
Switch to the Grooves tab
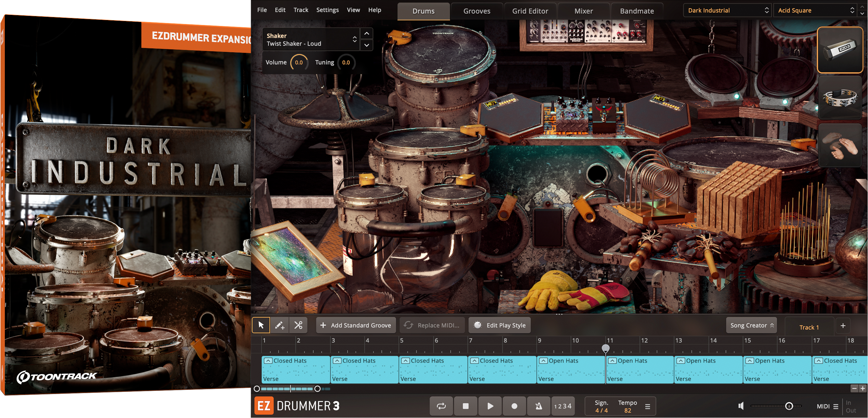pos(476,11)
